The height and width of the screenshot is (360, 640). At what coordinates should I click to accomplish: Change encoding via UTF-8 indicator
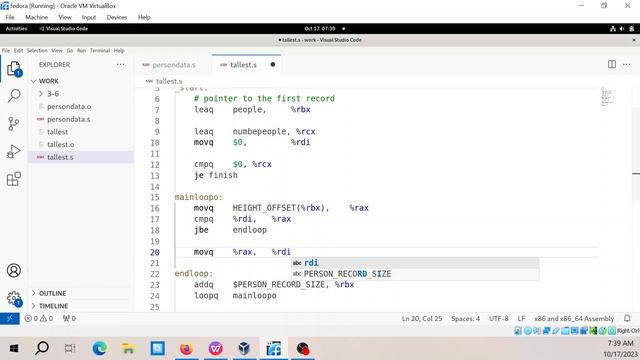click(x=499, y=318)
